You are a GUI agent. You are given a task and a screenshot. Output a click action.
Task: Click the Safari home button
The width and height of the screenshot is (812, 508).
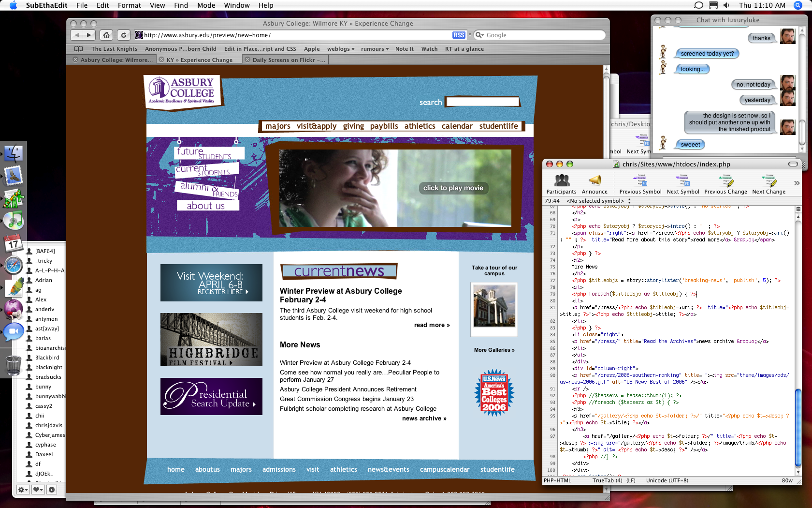(x=106, y=35)
